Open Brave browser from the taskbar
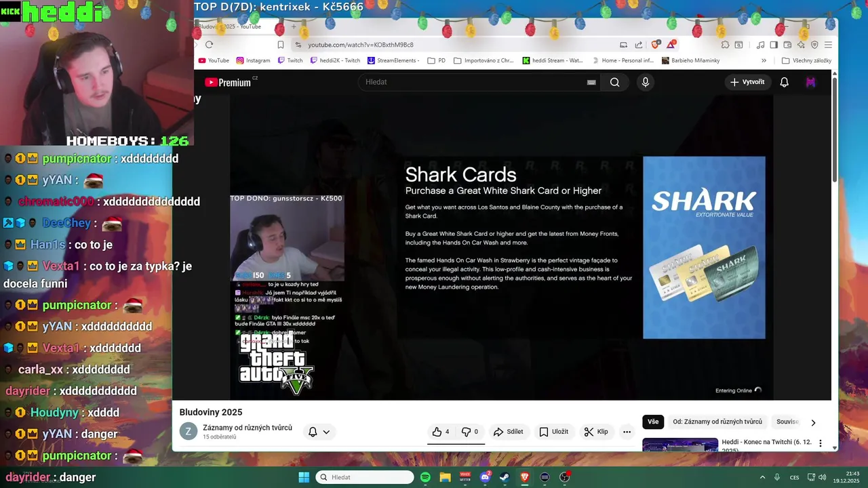868x488 pixels. click(524, 477)
